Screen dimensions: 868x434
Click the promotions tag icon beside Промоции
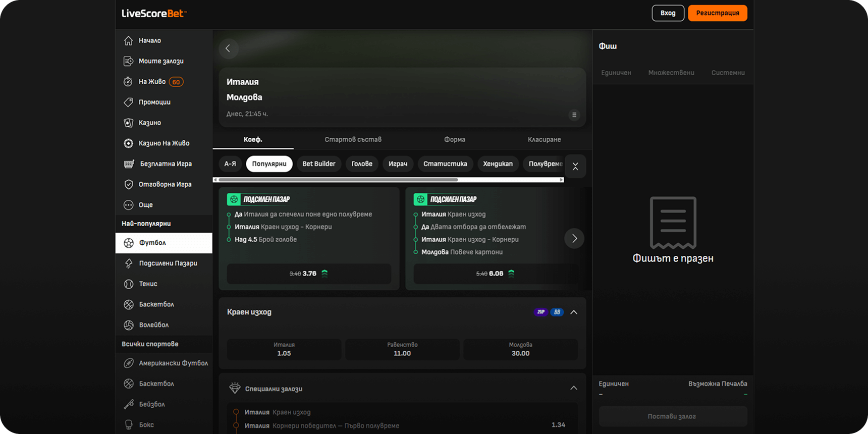[128, 102]
